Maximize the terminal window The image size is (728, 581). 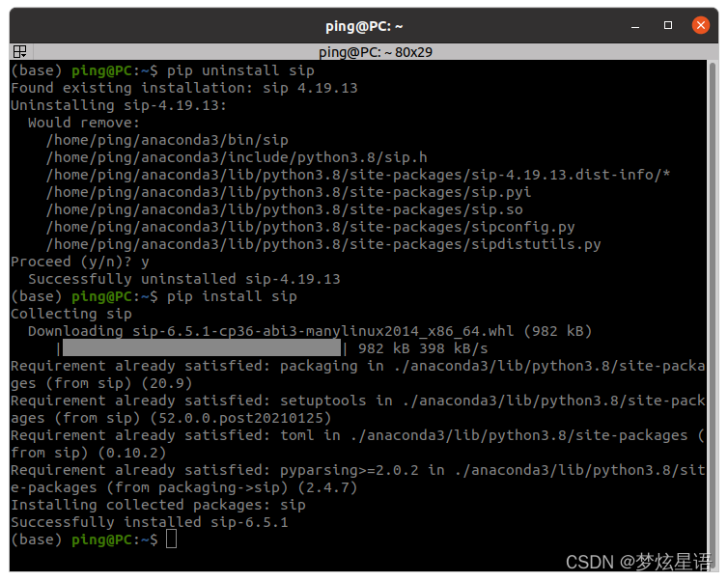point(667,25)
